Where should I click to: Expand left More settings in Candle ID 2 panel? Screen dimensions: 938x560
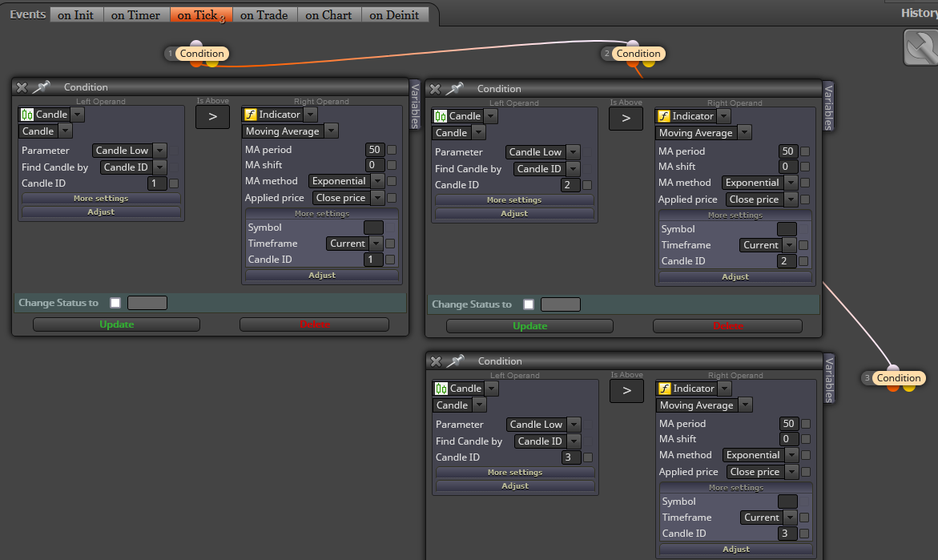click(x=514, y=199)
